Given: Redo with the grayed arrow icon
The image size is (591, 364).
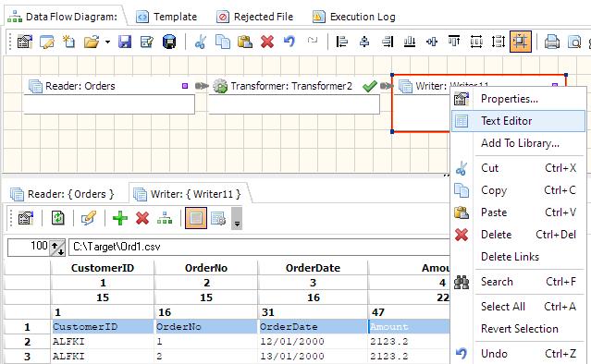Looking at the screenshot, I should (313, 40).
